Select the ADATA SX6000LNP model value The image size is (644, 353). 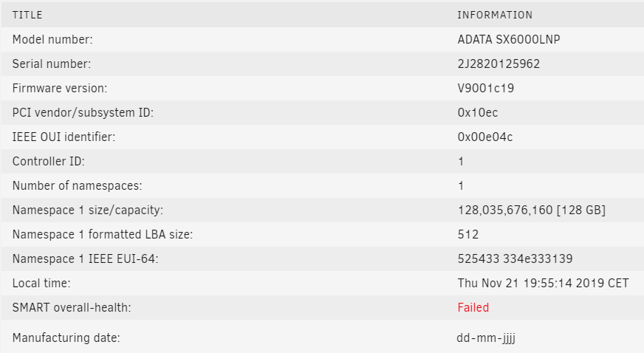pos(509,39)
